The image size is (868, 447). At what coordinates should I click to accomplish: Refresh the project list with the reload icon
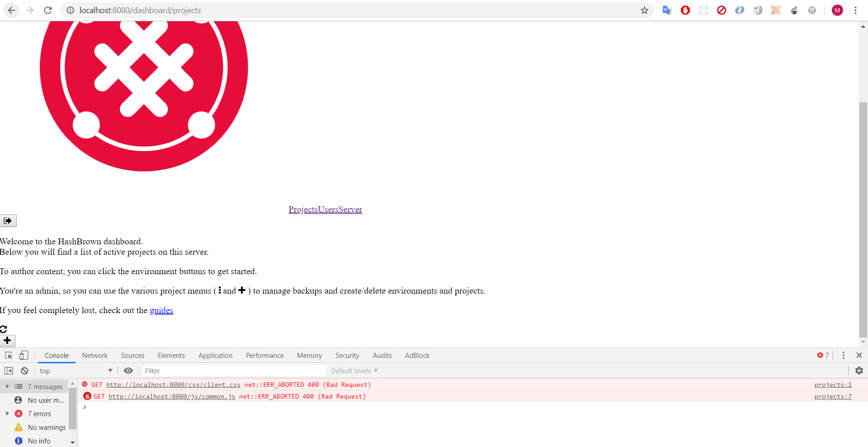4,329
